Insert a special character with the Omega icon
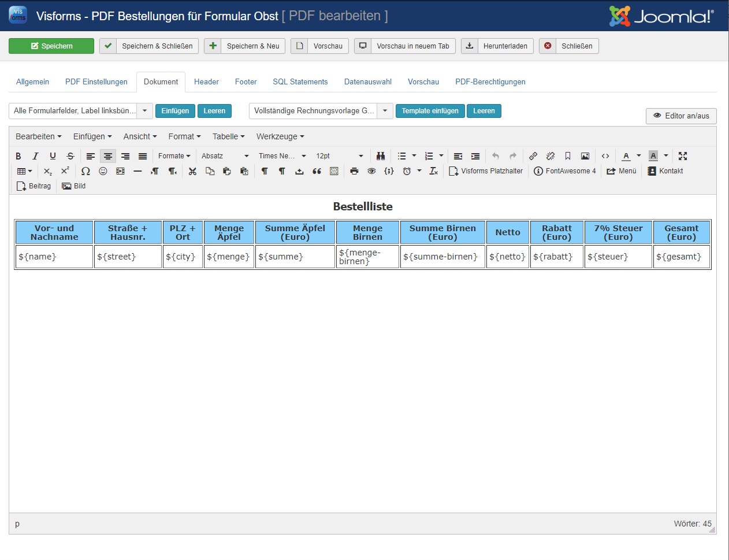The height and width of the screenshot is (560, 729). pos(85,171)
